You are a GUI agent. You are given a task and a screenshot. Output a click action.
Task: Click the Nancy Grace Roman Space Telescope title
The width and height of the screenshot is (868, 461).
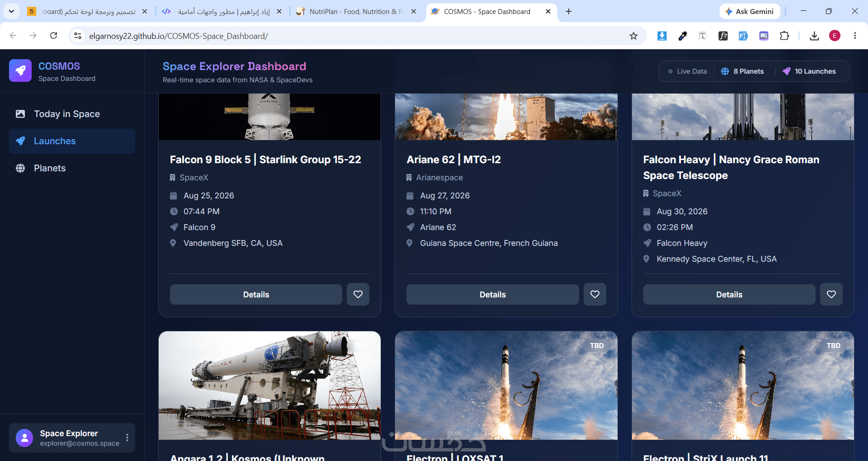point(731,167)
